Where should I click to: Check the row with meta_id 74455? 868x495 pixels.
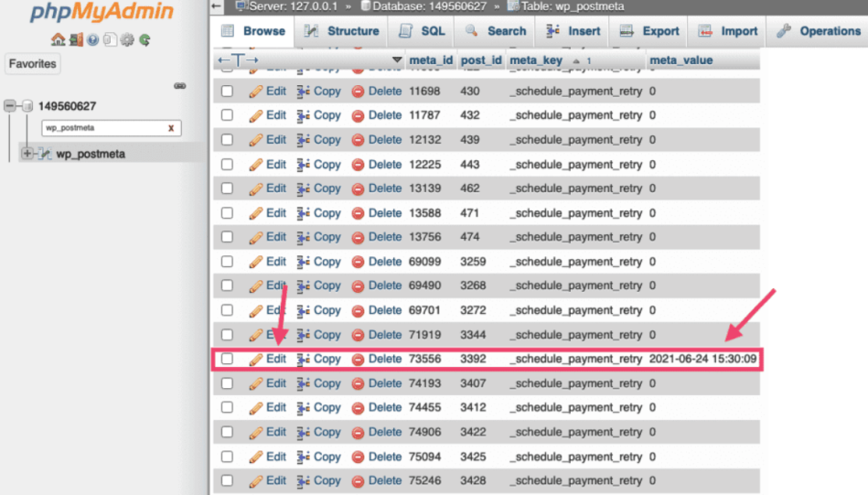tap(227, 407)
